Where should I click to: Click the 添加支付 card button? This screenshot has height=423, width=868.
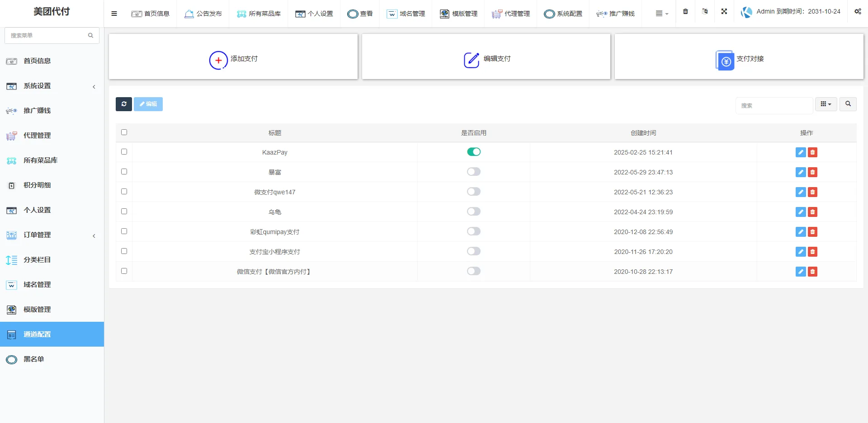pos(233,59)
